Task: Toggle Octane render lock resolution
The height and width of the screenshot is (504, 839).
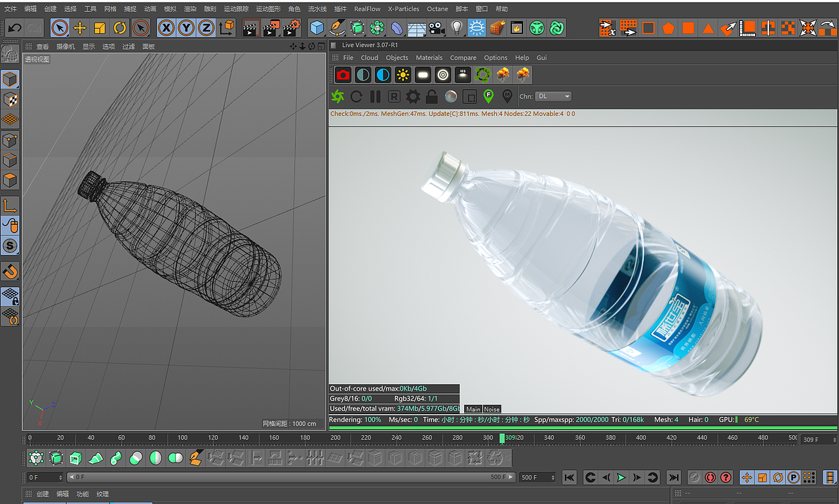Action: click(x=432, y=96)
